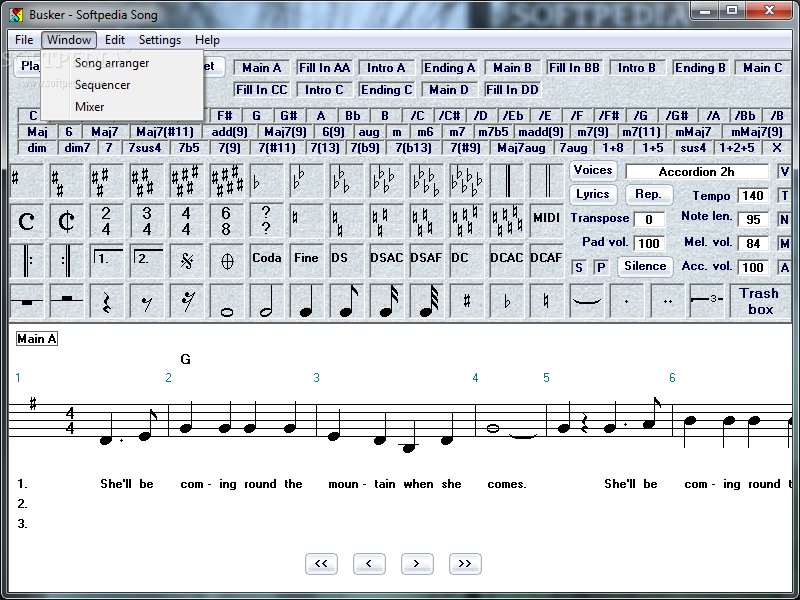Open the Edit menu
The height and width of the screenshot is (600, 800).
[x=115, y=40]
